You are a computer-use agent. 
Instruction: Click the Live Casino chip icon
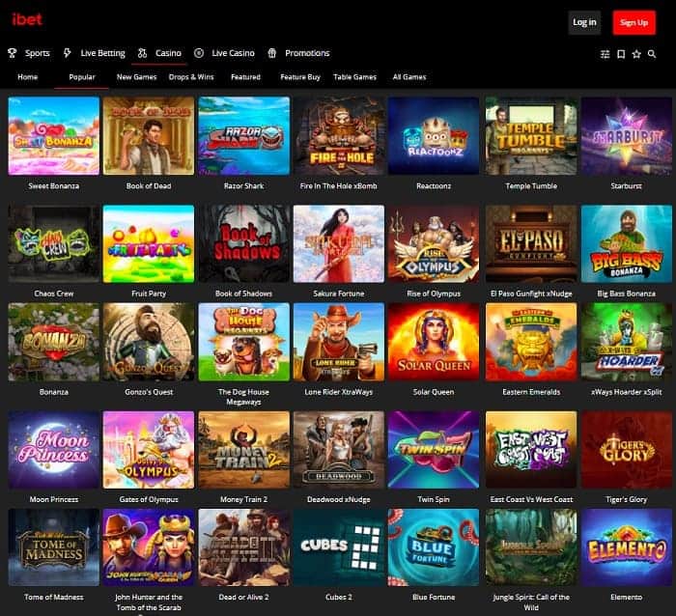[199, 53]
